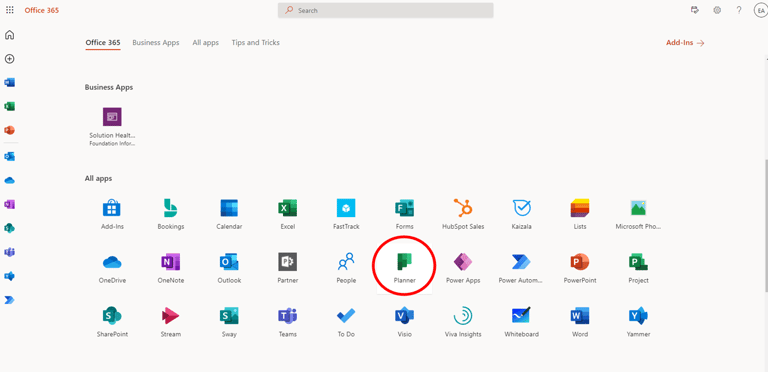
Task: Open Teams from the left rail
Action: click(9, 252)
